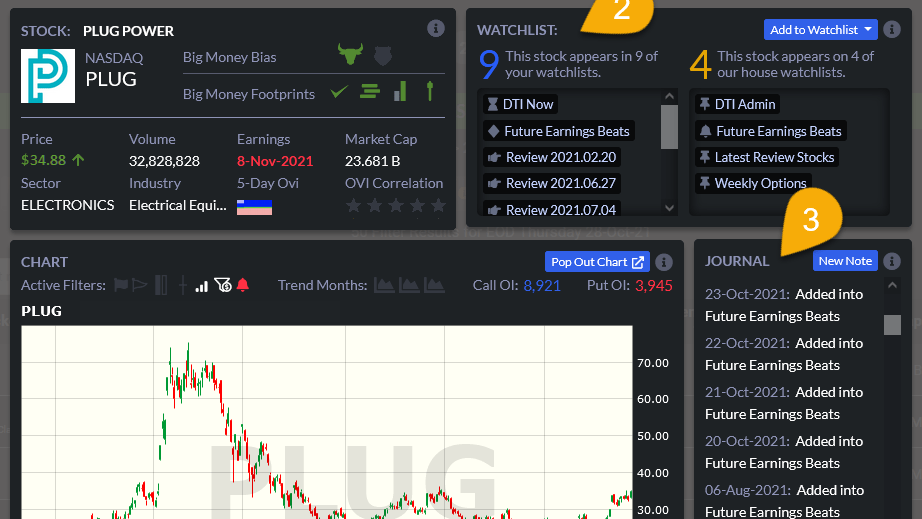Screen dimensions: 922x519
Task: Select the DTI Now watchlist
Action: pos(520,104)
